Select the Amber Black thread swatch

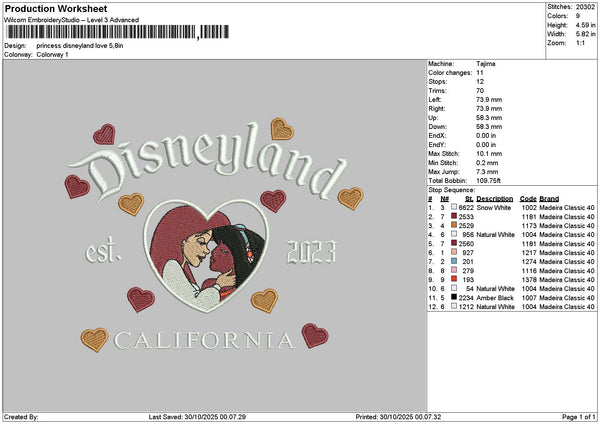[454, 297]
